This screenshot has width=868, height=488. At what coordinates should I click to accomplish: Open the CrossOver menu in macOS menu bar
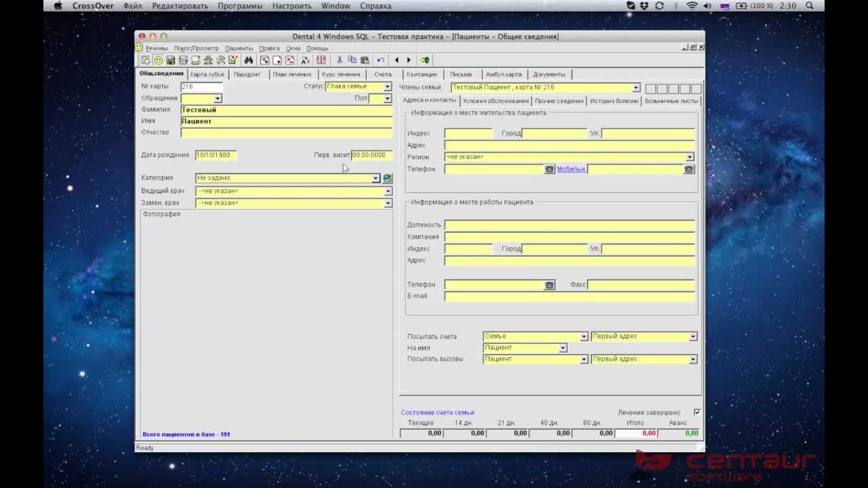[x=93, y=5]
